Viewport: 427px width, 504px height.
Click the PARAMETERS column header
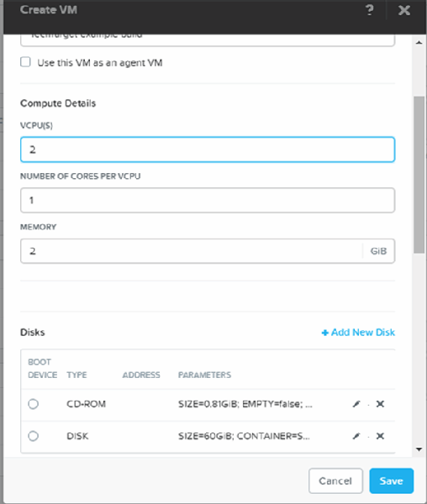pyautogui.click(x=204, y=375)
